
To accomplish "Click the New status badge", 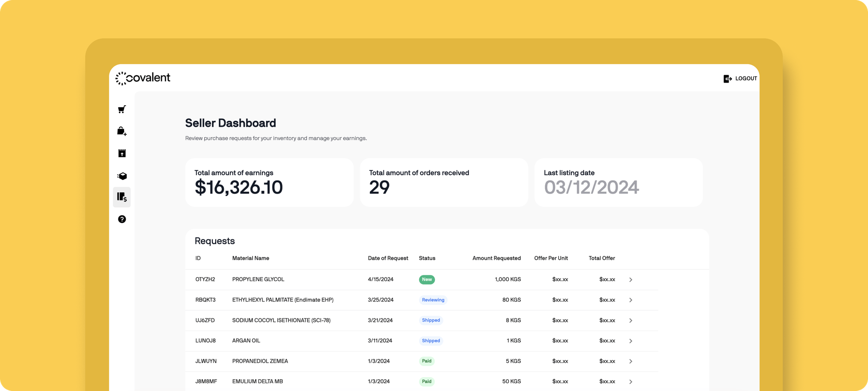I will (427, 280).
